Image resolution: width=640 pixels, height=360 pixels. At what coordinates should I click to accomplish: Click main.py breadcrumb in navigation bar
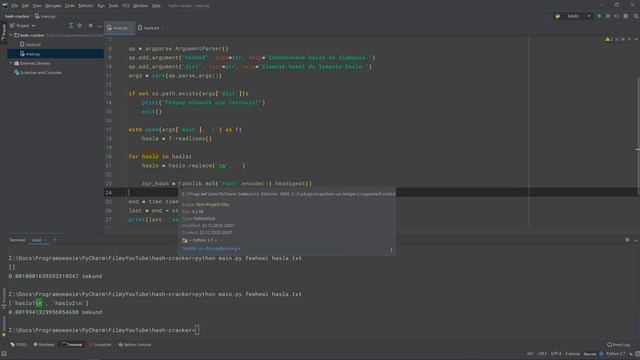tap(46, 16)
